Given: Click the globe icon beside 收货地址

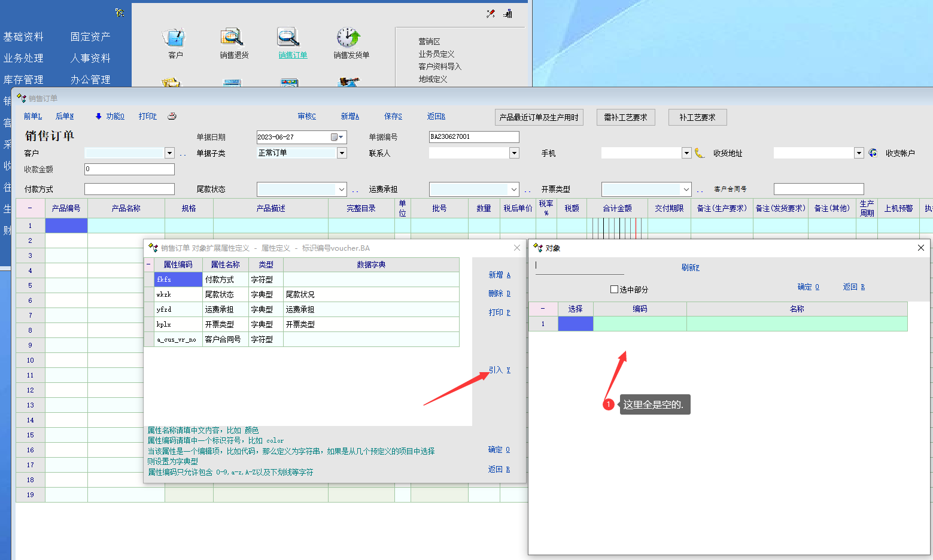Looking at the screenshot, I should (x=873, y=153).
